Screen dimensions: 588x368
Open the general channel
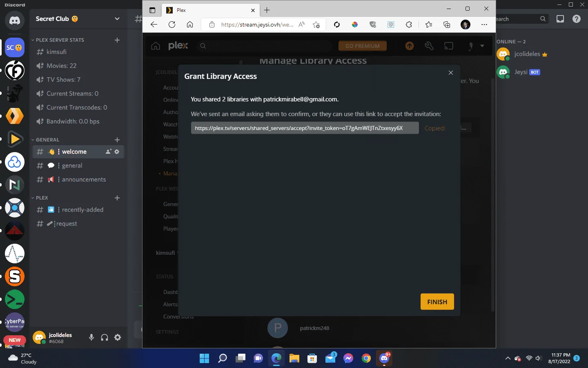(x=78, y=166)
